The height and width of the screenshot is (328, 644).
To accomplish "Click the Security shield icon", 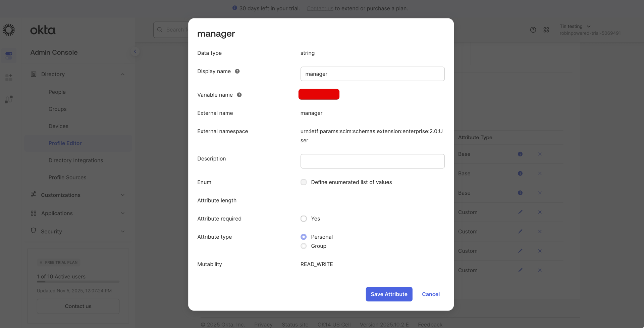I will click(x=33, y=231).
